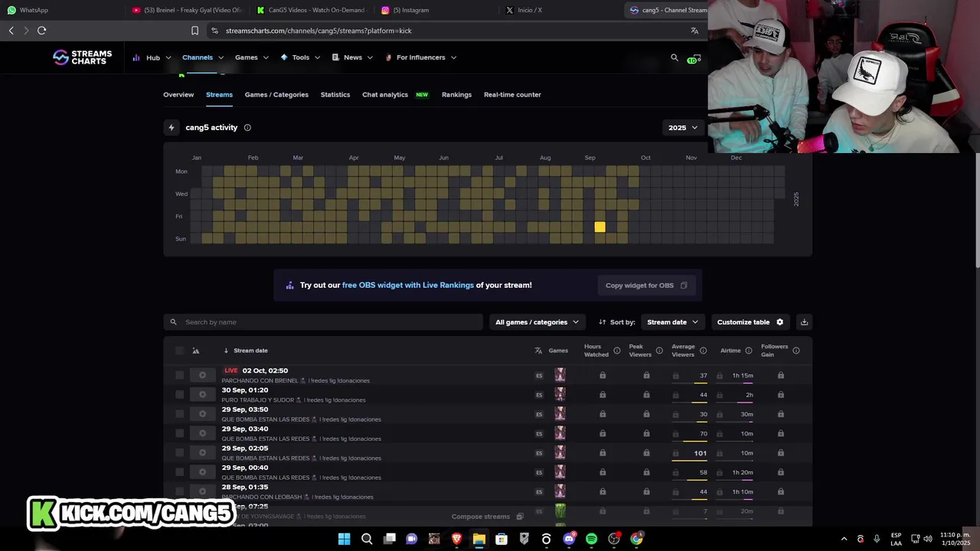Viewport: 980px width, 551px height.
Task: Switch to the Games / Categories tab
Action: click(x=276, y=95)
